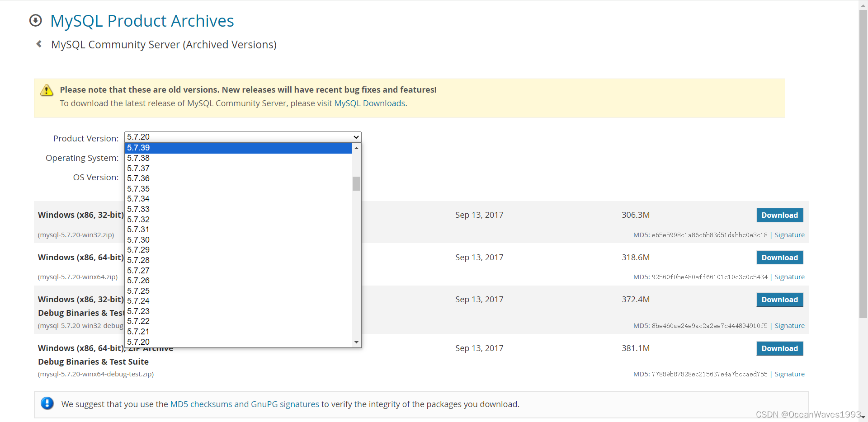Download 32-bit Debug Binaries 372.4M package

point(780,300)
